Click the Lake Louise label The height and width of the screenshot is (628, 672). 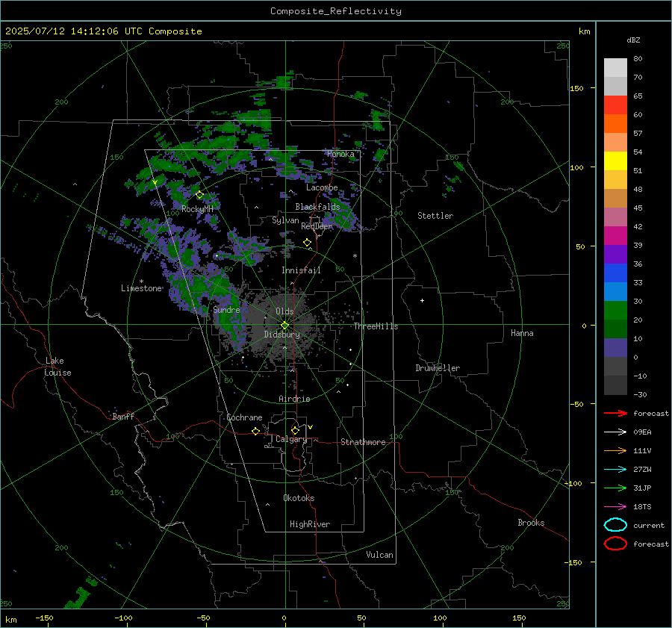tap(57, 367)
